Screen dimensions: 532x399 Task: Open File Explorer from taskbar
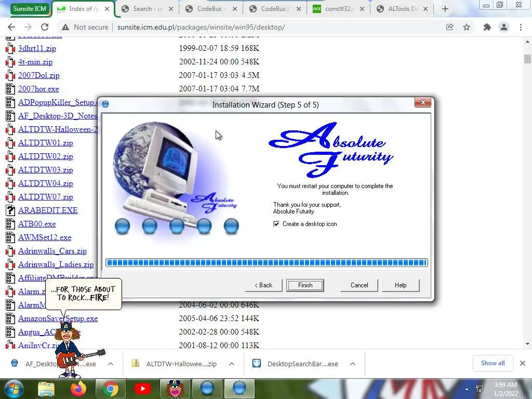tap(46, 389)
